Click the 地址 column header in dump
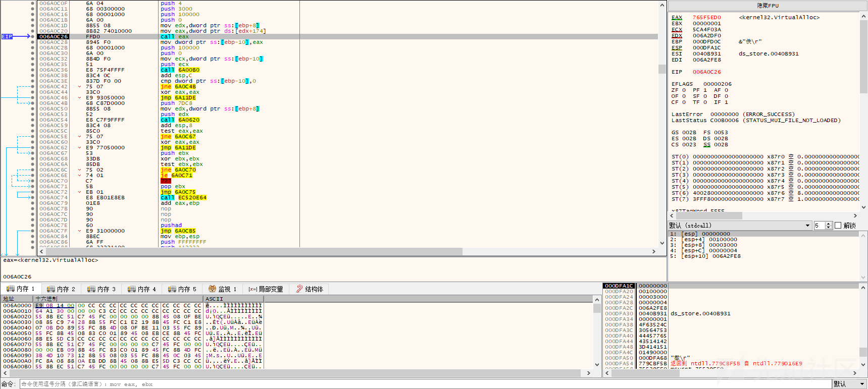 point(17,299)
